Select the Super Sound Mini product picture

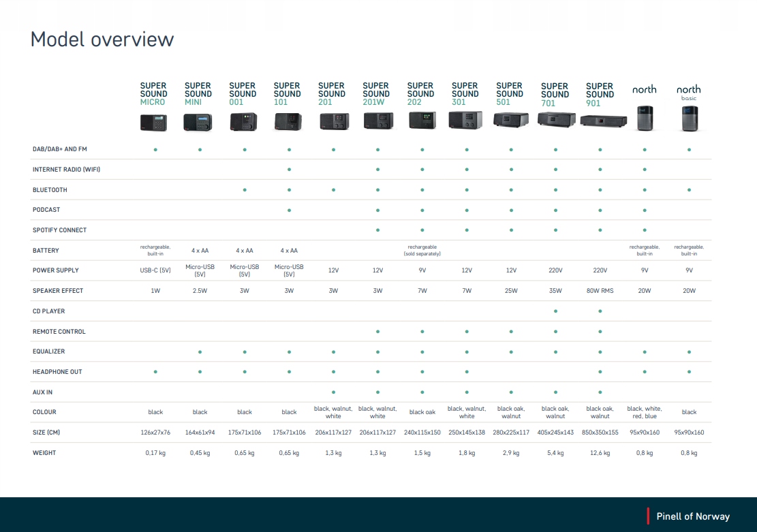pyautogui.click(x=198, y=122)
